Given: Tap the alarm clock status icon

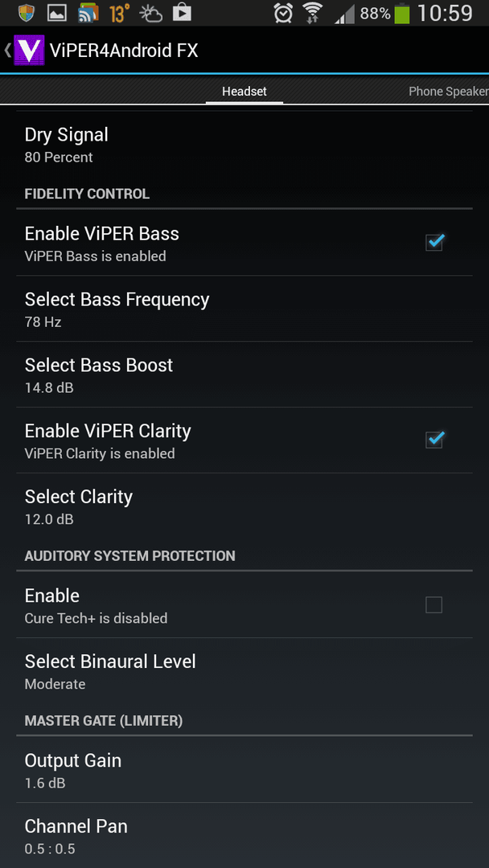Looking at the screenshot, I should (283, 14).
